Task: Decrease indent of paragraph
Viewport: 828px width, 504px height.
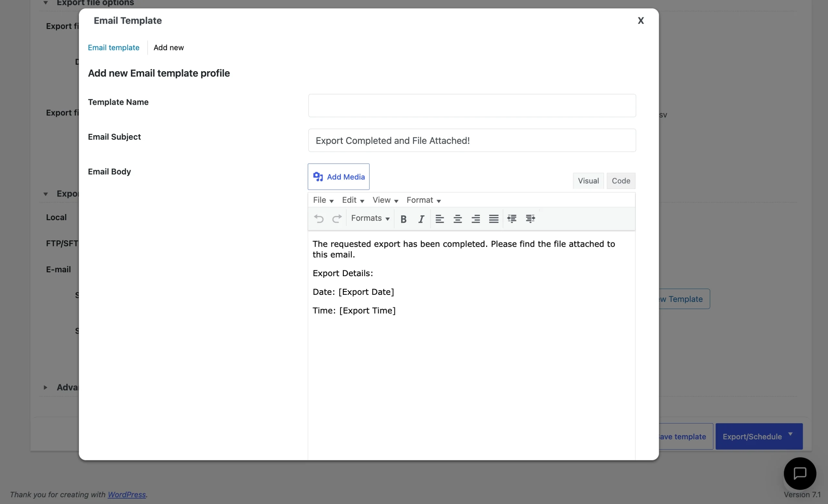Action: [512, 219]
